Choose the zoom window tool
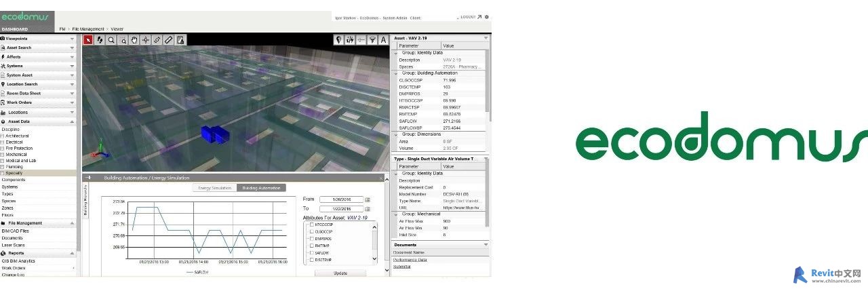Screen dimensions: 868x289 pos(123,40)
